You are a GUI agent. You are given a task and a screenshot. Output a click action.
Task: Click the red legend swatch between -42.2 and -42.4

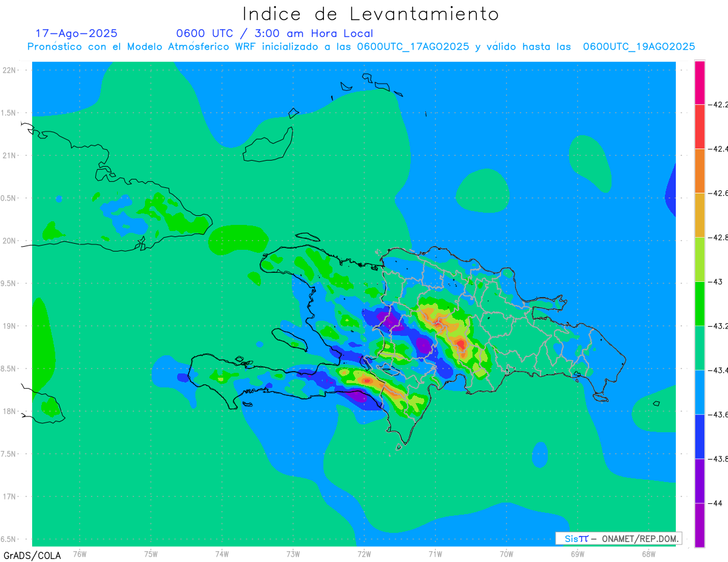(x=699, y=127)
